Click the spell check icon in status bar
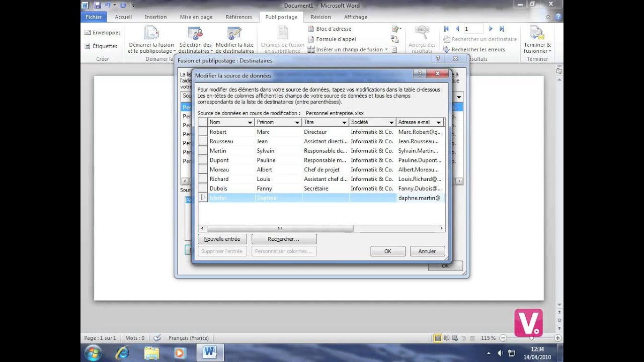This screenshot has width=644, height=362. (157, 338)
